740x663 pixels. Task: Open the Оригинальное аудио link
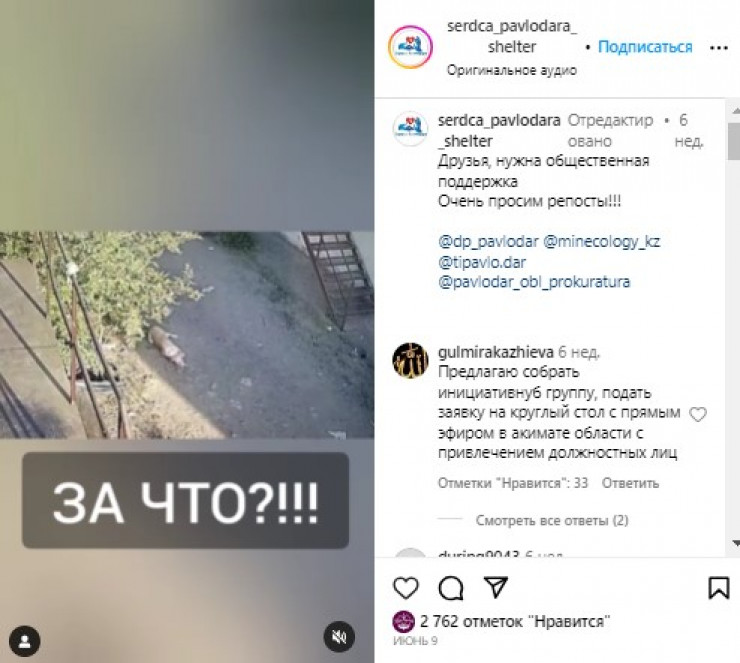tap(512, 70)
